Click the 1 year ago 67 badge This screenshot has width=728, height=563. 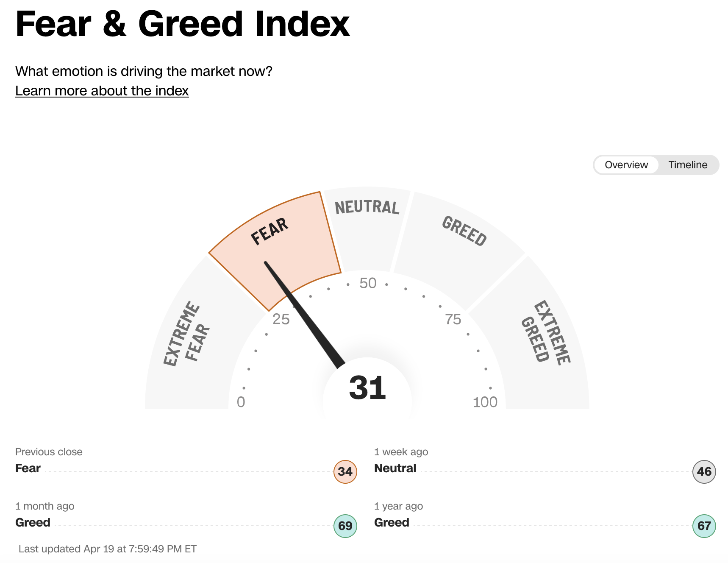click(x=704, y=526)
